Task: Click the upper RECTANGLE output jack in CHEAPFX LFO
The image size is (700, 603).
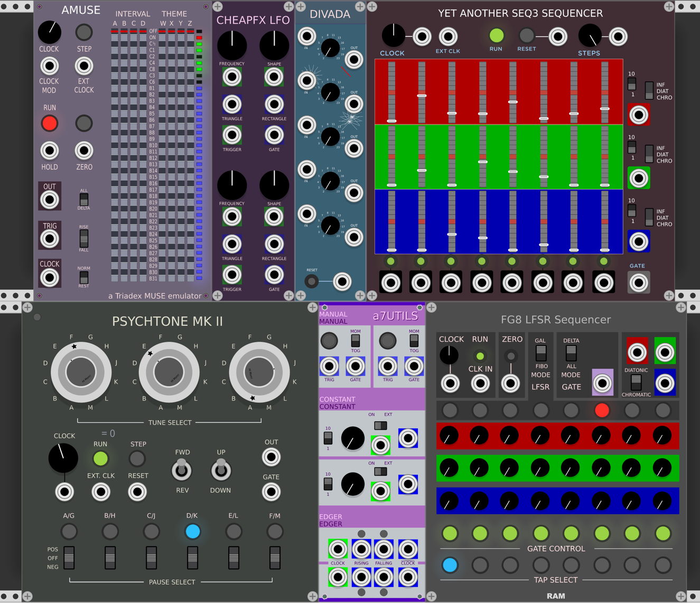Action: point(274,105)
